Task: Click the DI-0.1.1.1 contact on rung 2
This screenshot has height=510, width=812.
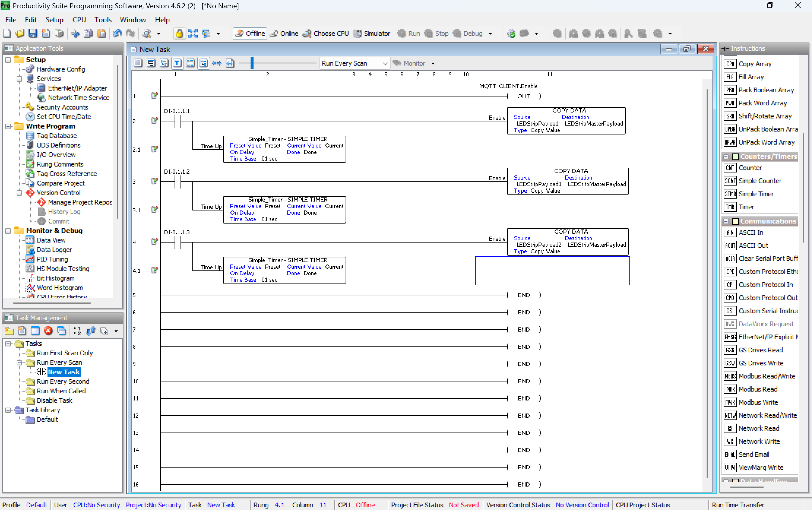Action: pyautogui.click(x=178, y=121)
